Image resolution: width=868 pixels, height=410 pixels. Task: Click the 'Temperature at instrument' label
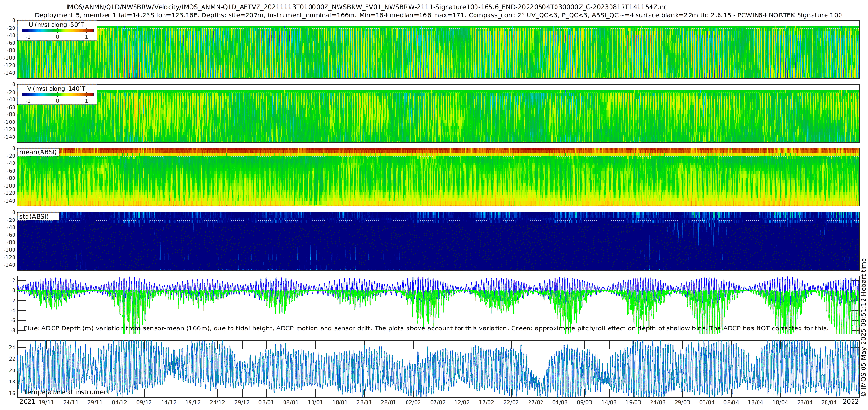pyautogui.click(x=67, y=392)
